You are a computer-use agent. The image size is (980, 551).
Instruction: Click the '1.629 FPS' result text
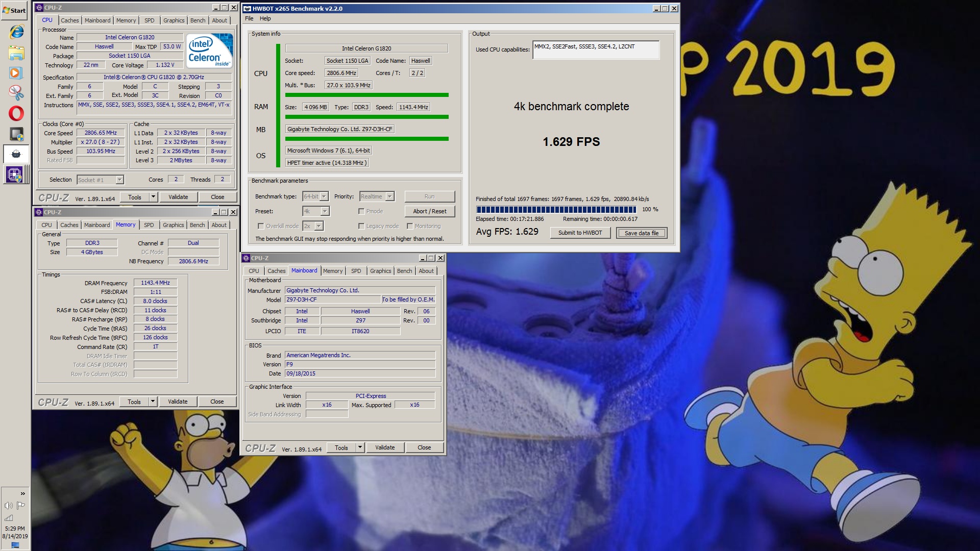pos(571,142)
